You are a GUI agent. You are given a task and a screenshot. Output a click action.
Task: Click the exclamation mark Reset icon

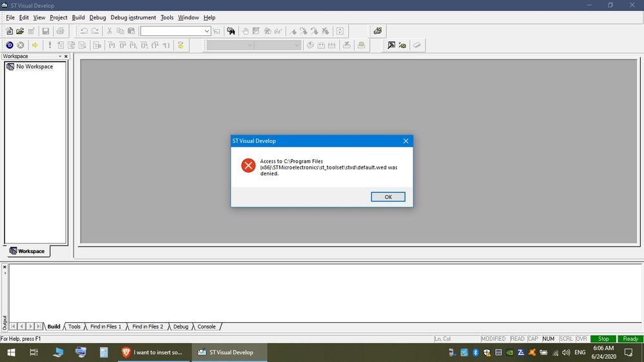tap(50, 45)
